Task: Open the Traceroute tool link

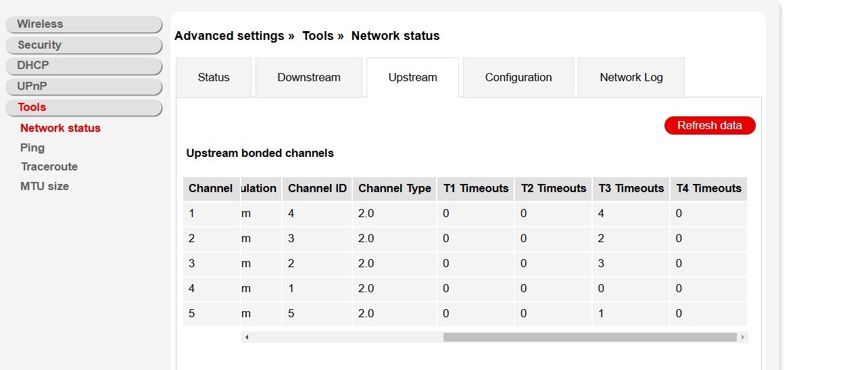Action: click(x=49, y=166)
